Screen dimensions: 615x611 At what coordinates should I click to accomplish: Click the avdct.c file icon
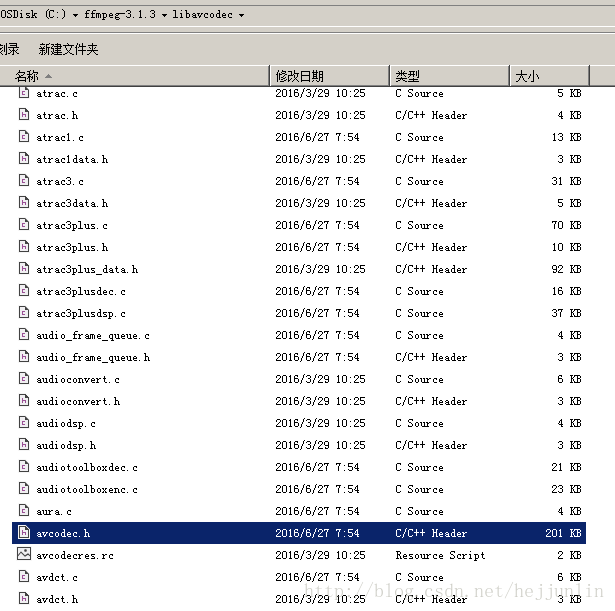coord(24,576)
